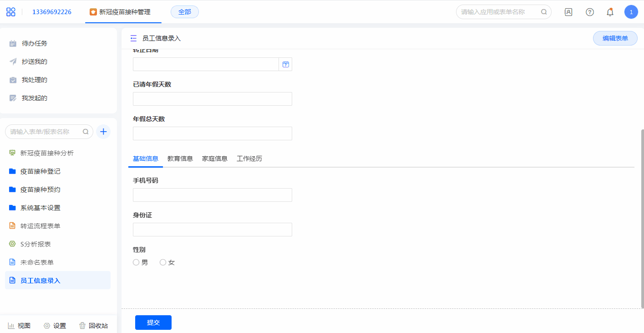Screen dimensions: 644x333
Task: Open the notifications bell
Action: click(610, 12)
